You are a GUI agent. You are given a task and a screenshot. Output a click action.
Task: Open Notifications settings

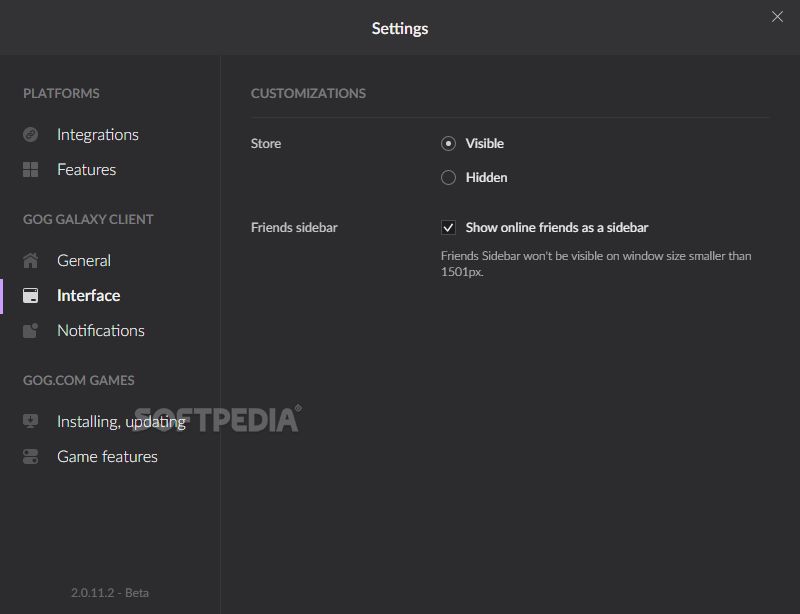click(101, 330)
